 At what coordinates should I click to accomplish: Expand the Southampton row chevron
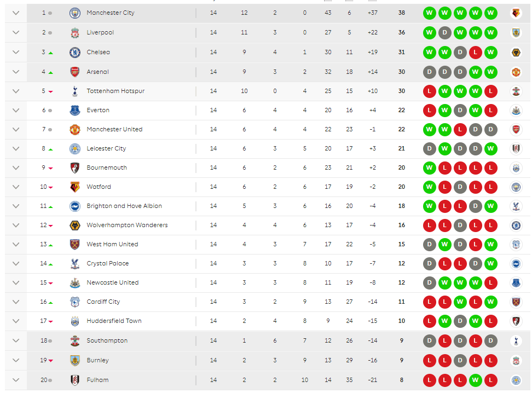[x=16, y=340]
